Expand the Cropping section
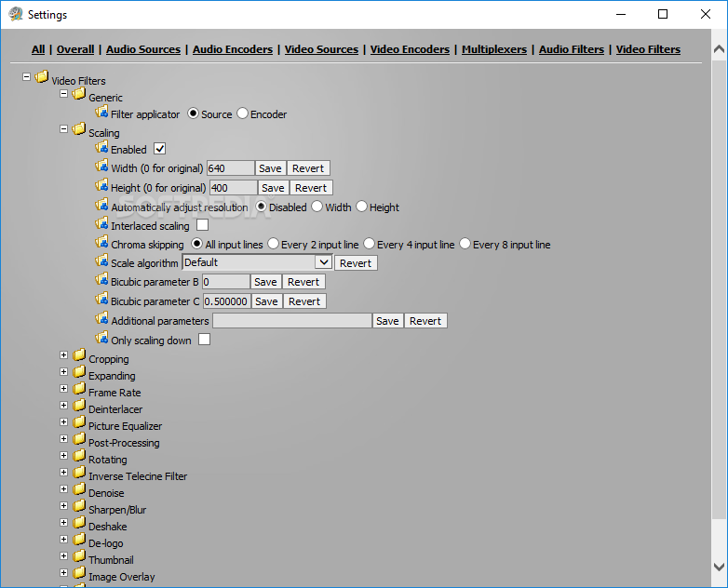 tap(64, 355)
